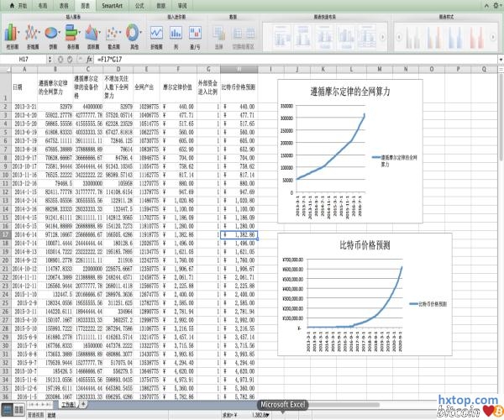Choose the pie chart (饼图) icon

point(52,34)
